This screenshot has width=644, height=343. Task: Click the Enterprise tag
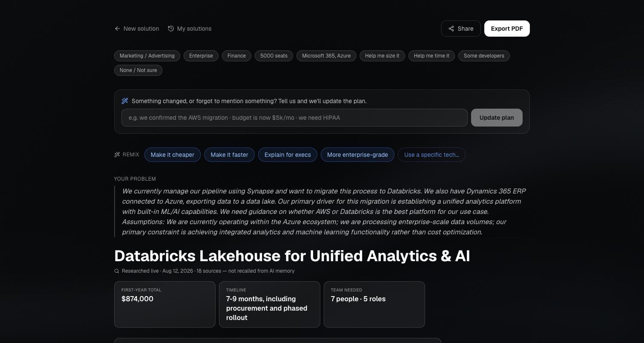click(201, 56)
